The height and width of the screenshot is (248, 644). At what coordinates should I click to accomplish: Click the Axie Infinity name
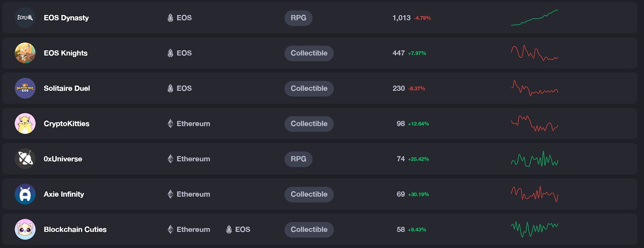tap(64, 194)
